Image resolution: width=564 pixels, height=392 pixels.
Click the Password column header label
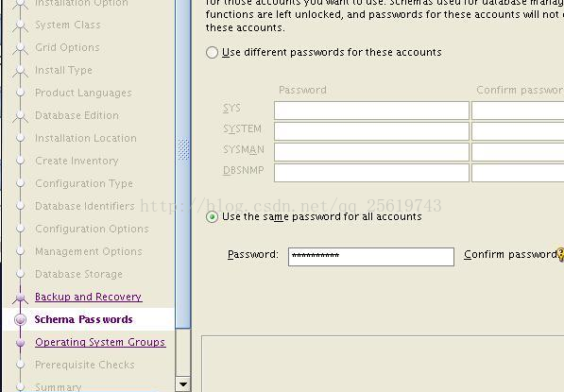pos(302,90)
